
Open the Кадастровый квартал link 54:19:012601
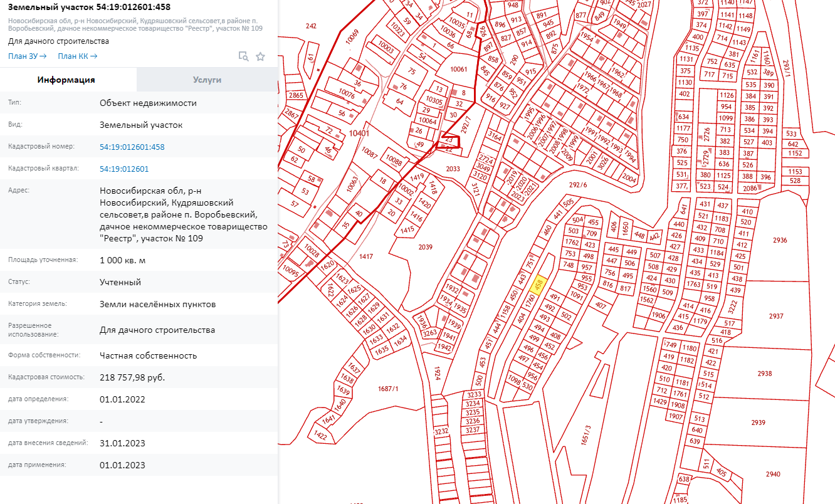pos(124,169)
